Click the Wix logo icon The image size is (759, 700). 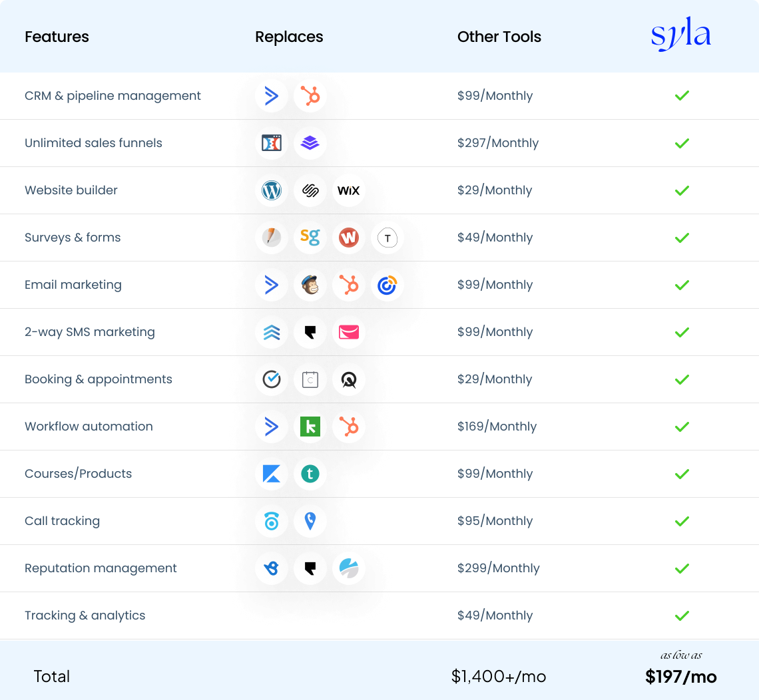tap(348, 190)
